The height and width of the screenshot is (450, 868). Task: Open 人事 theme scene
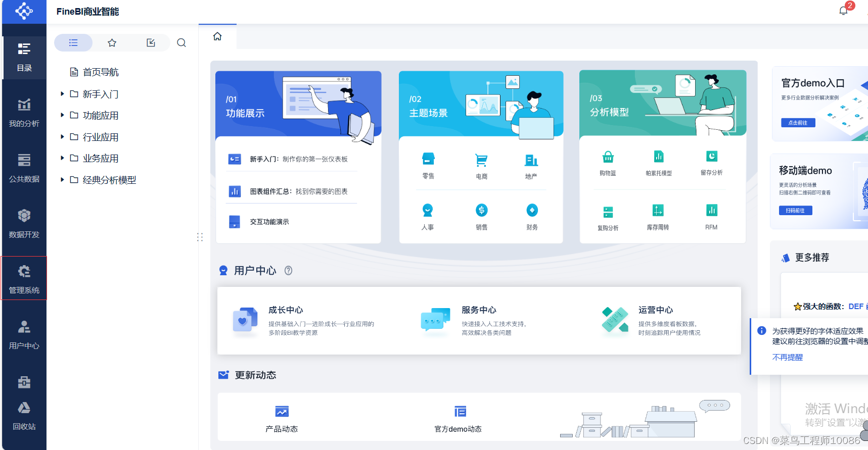click(x=428, y=217)
